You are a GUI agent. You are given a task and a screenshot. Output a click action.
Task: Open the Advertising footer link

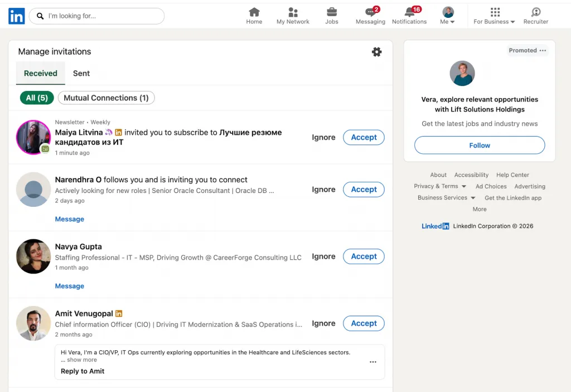[x=530, y=186]
